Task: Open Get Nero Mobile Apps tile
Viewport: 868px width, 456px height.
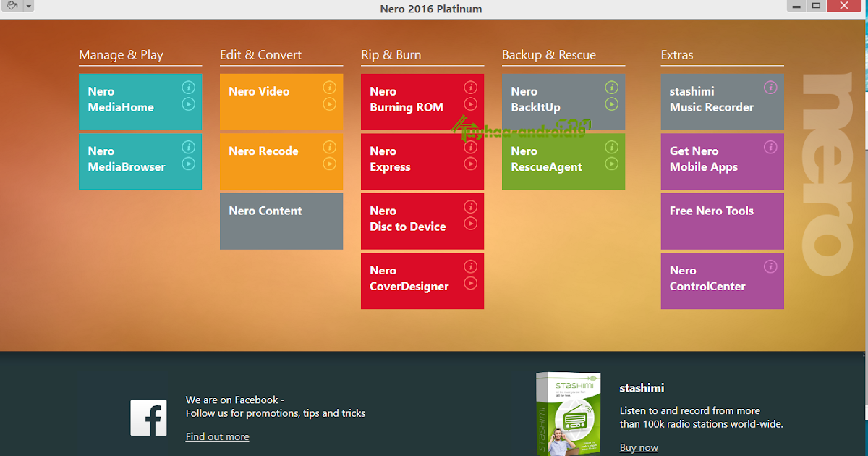Action: [723, 161]
